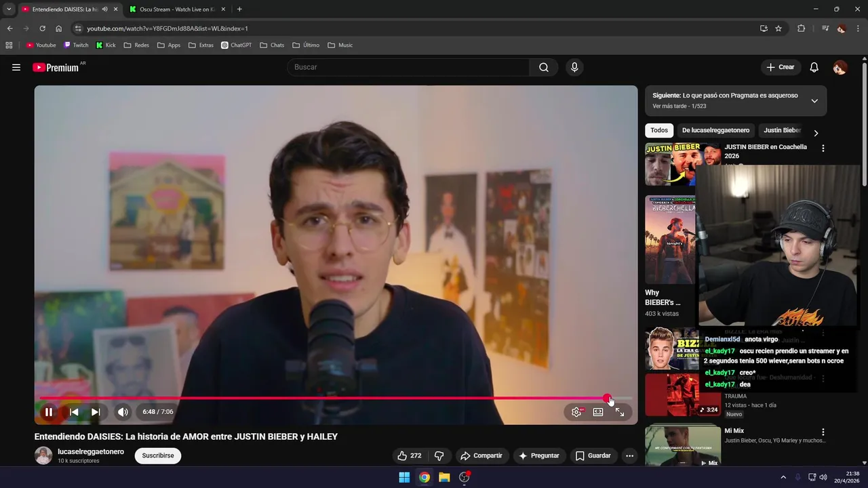Subscribe with the Suscribirse button
The image size is (868, 488).
(x=158, y=455)
